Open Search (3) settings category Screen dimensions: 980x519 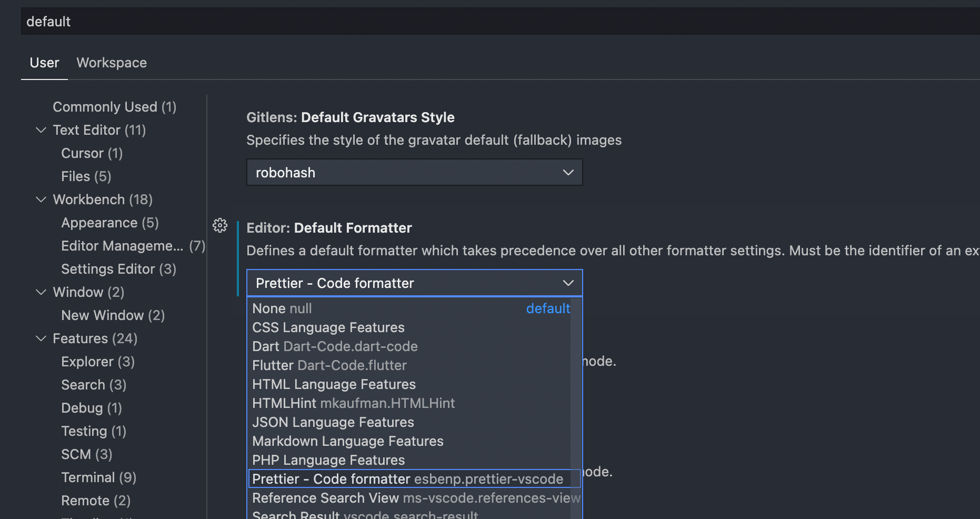(x=94, y=385)
